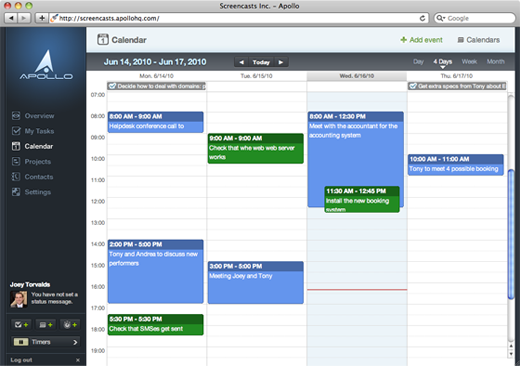Switch to Week view
Image resolution: width=520 pixels, height=366 pixels.
[x=469, y=61]
